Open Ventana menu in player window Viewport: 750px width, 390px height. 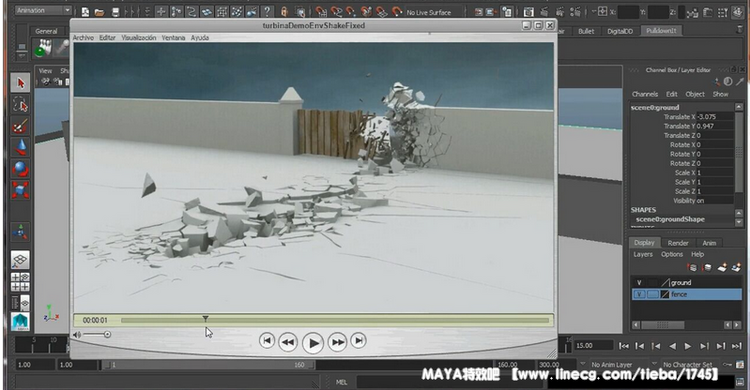pos(173,37)
